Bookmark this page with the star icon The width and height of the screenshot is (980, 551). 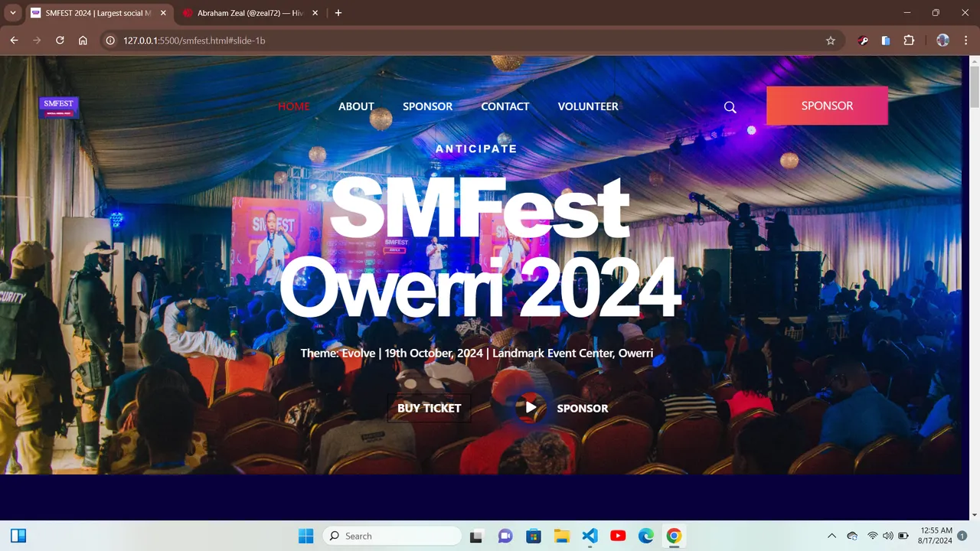831,41
